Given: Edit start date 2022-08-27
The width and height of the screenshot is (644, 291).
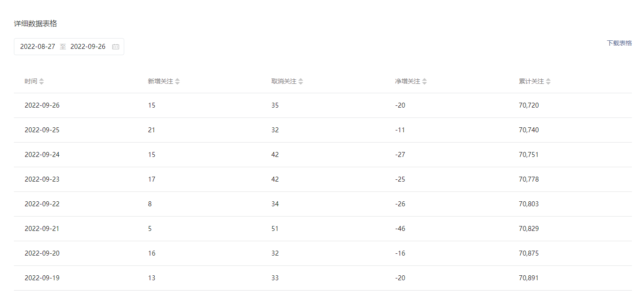Looking at the screenshot, I should pyautogui.click(x=38, y=47).
